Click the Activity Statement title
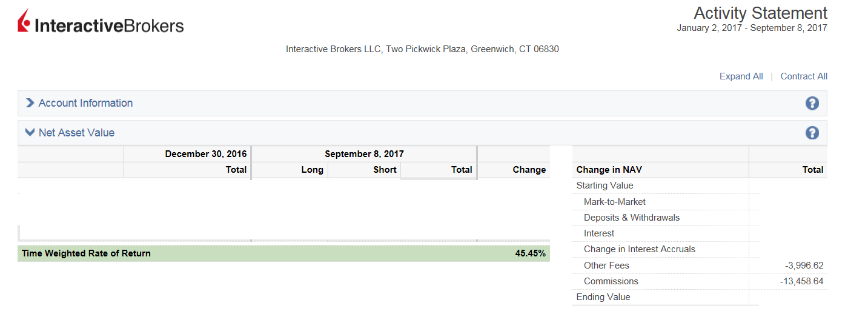Screen dimensions: 868x314 click(x=760, y=13)
